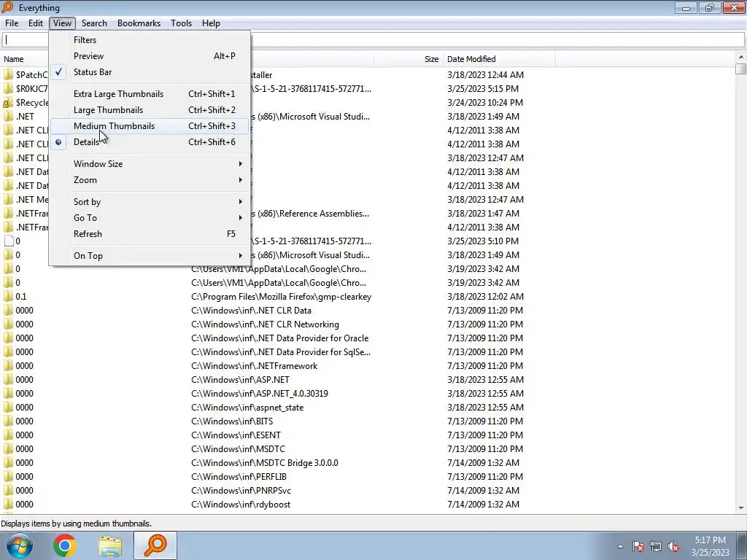Select Preview in the View menu
This screenshot has height=560, width=747.
(150, 56)
